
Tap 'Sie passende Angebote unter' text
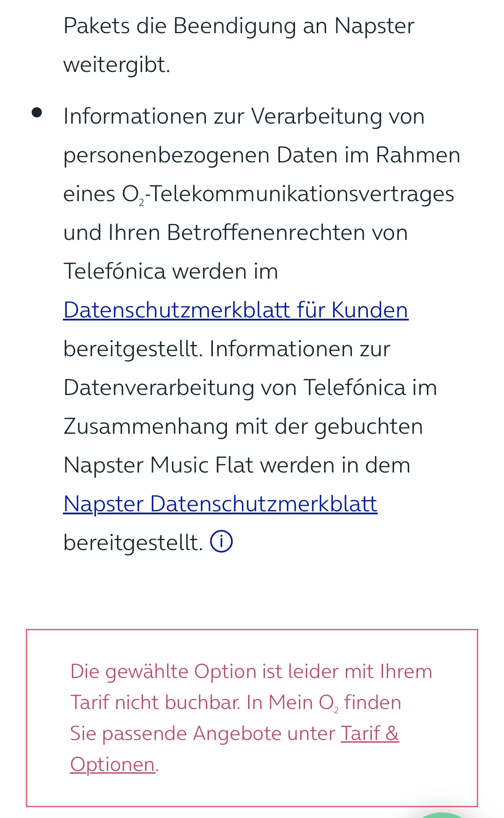202,734
